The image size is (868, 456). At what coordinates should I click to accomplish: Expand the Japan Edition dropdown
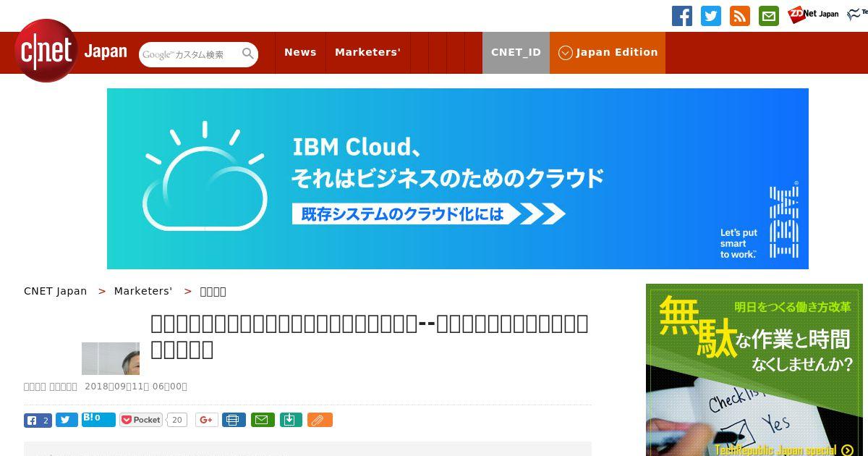pyautogui.click(x=608, y=52)
